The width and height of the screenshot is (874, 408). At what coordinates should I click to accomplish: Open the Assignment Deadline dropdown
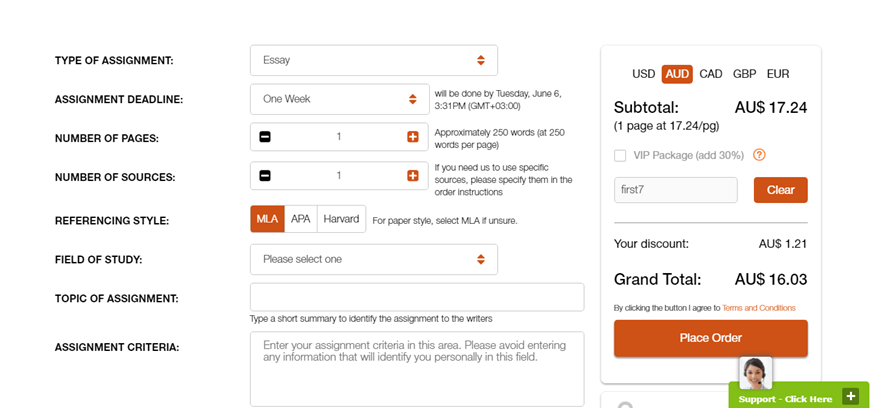click(x=339, y=99)
